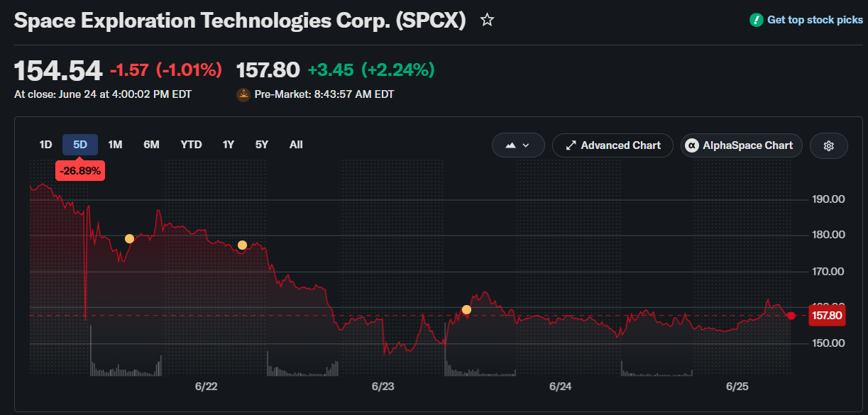
Task: Click the first event marker near 180
Action: click(x=129, y=239)
